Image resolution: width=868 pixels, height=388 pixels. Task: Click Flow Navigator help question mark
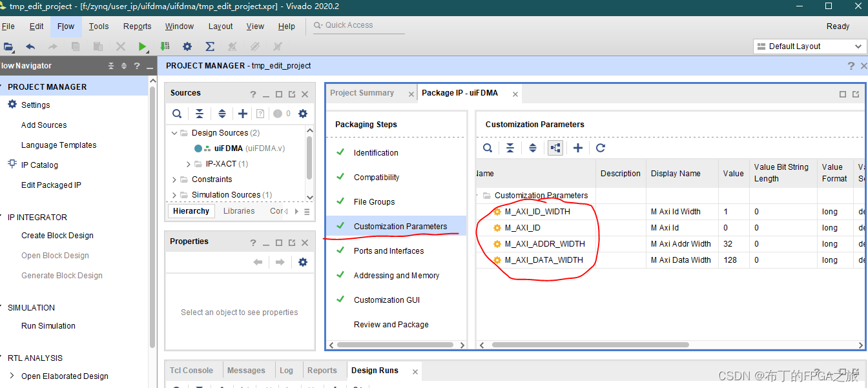(x=137, y=66)
